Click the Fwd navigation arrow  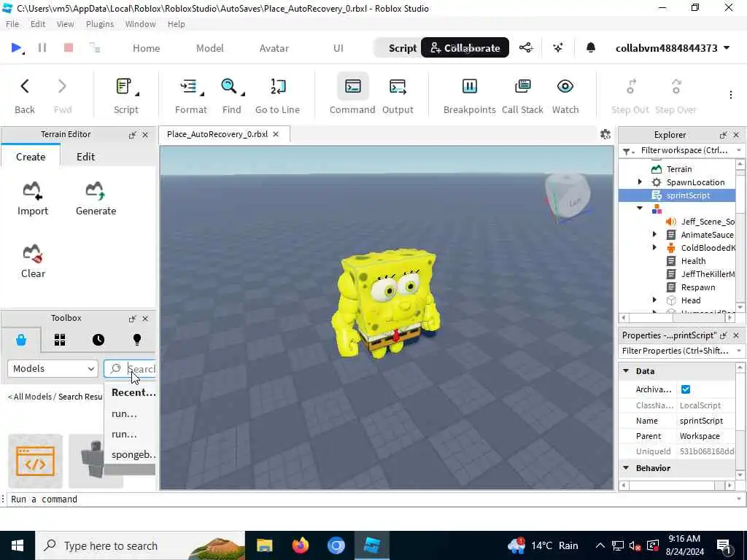pos(63,96)
